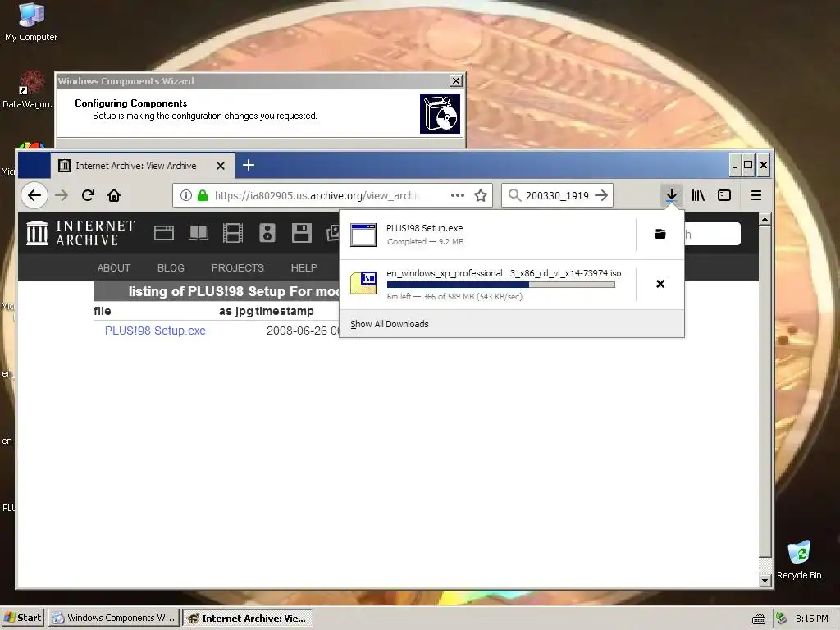This screenshot has width=840, height=630.
Task: Toggle the downloads panel arrow button
Action: coord(671,195)
